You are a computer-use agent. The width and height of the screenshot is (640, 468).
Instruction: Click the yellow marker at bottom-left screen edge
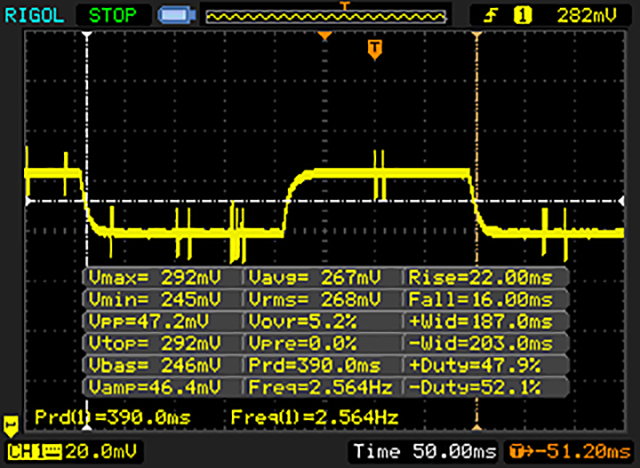[12, 424]
